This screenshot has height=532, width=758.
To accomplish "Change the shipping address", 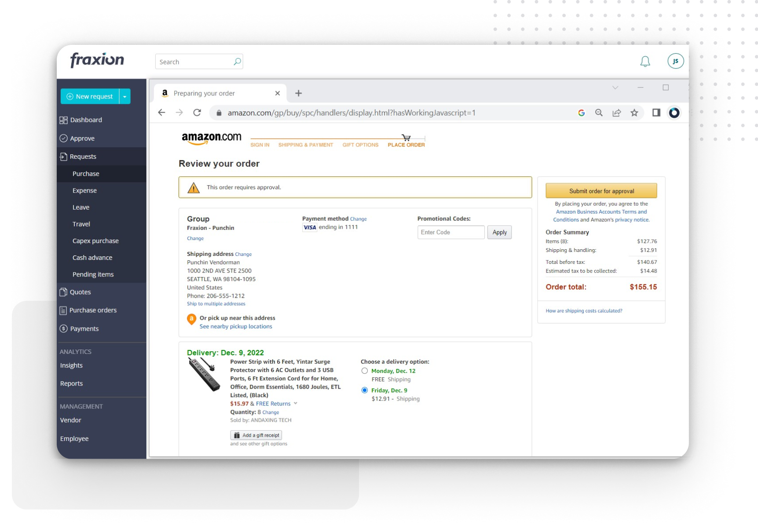I will tap(243, 254).
